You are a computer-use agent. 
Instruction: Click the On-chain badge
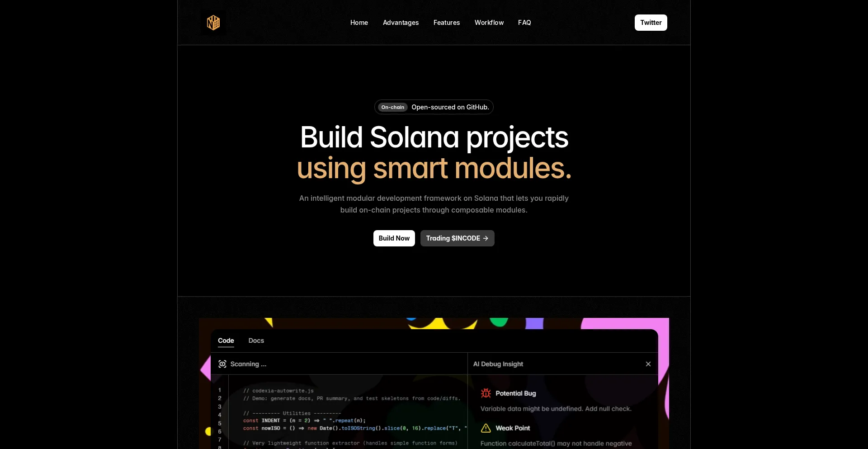click(393, 107)
